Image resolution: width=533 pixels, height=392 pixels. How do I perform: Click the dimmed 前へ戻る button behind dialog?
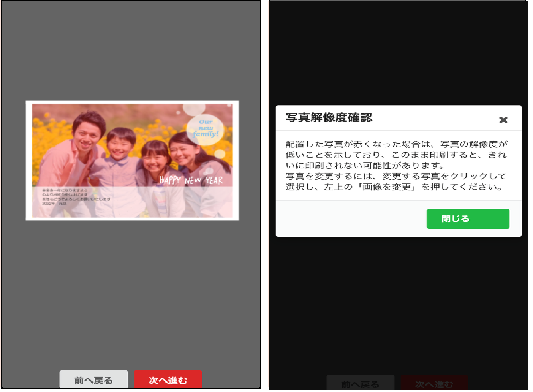pyautogui.click(x=360, y=384)
